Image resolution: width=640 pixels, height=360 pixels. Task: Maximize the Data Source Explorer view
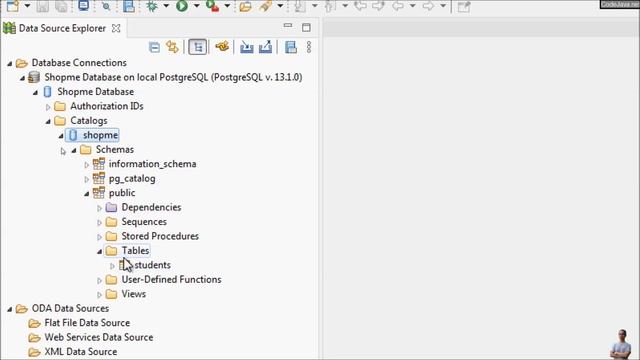pyautogui.click(x=306, y=27)
